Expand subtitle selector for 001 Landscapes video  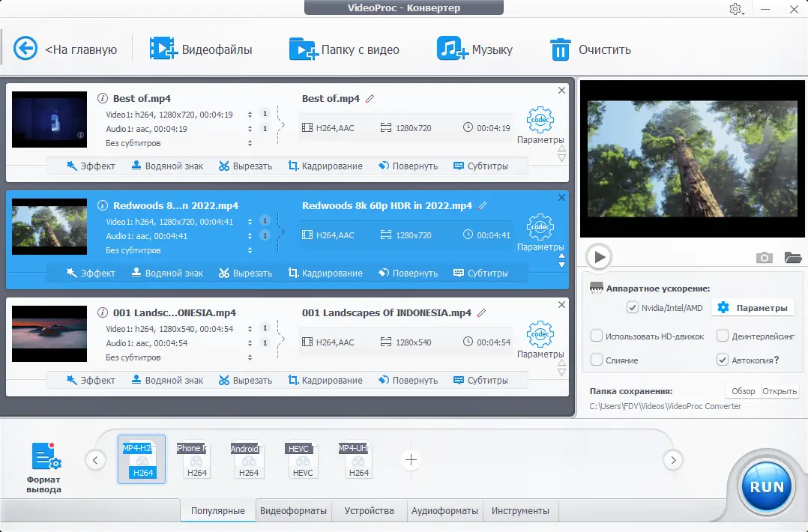coord(250,357)
